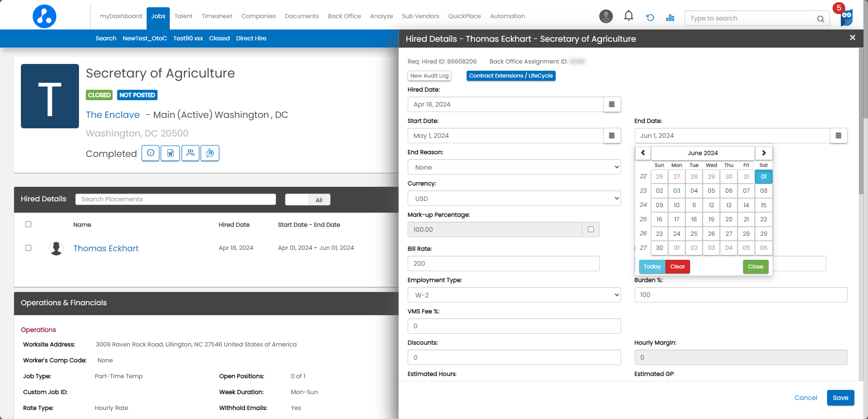Open the Start Date calendar icon
The height and width of the screenshot is (419, 868).
click(x=612, y=136)
